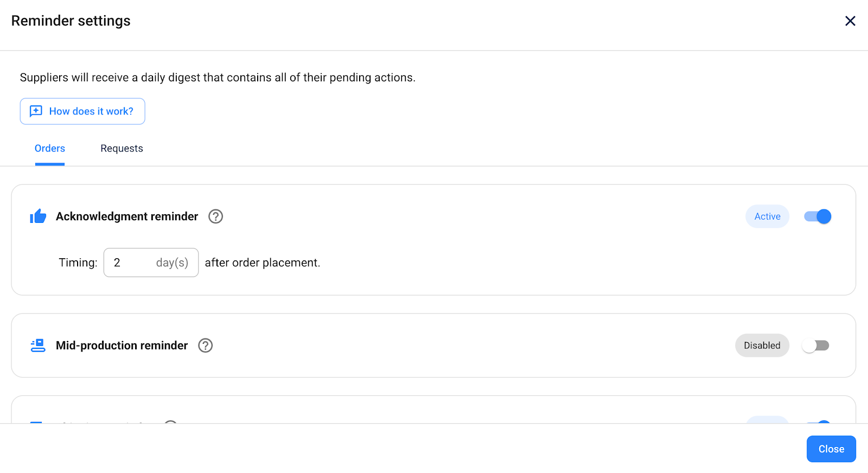Click the How does it work? button
The height and width of the screenshot is (473, 868).
click(x=82, y=111)
